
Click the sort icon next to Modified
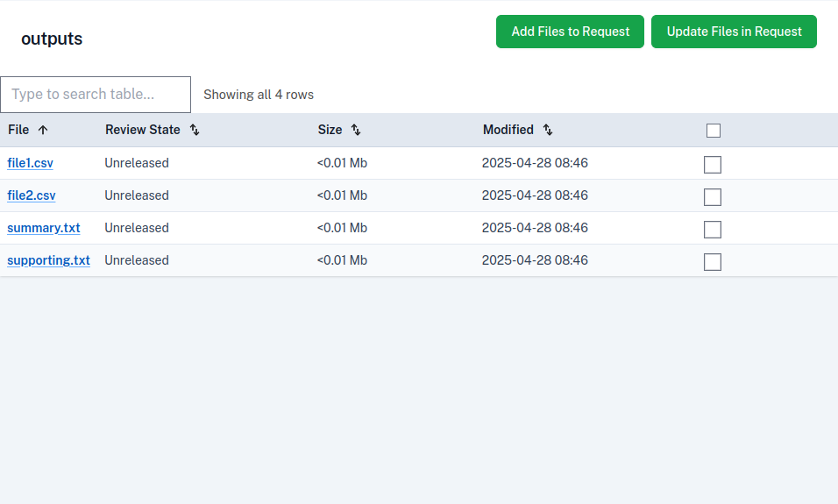click(x=548, y=130)
